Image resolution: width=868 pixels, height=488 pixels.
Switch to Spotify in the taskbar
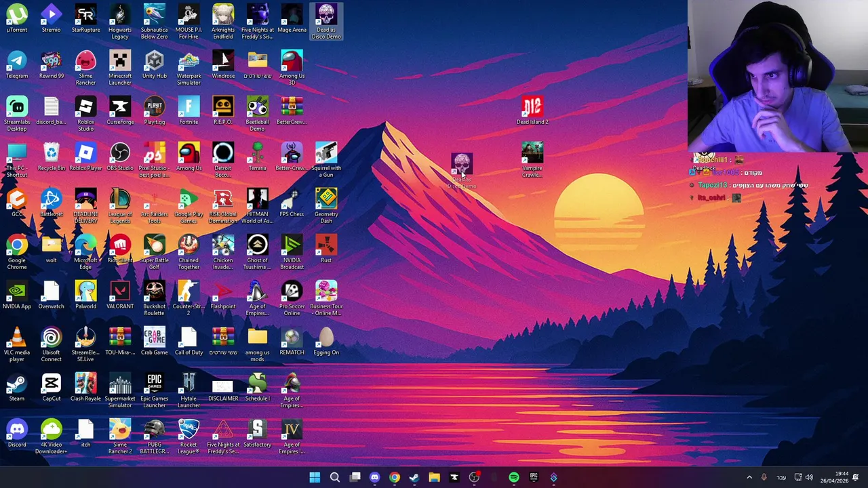(514, 477)
